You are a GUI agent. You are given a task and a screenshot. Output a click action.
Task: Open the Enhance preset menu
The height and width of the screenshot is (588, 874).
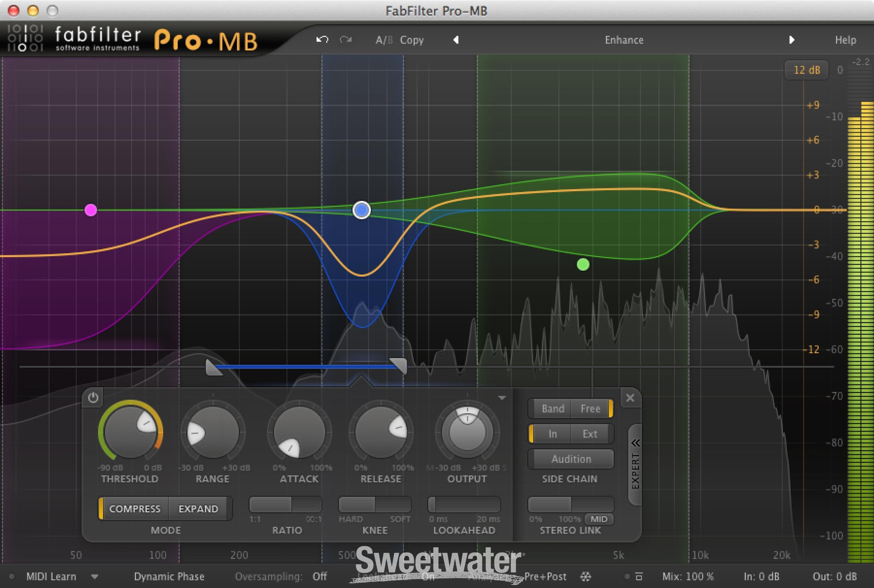[x=624, y=40]
